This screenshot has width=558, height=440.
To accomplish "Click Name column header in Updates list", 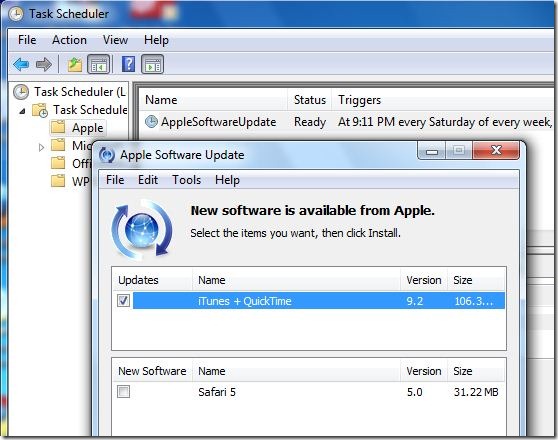I will point(296,280).
